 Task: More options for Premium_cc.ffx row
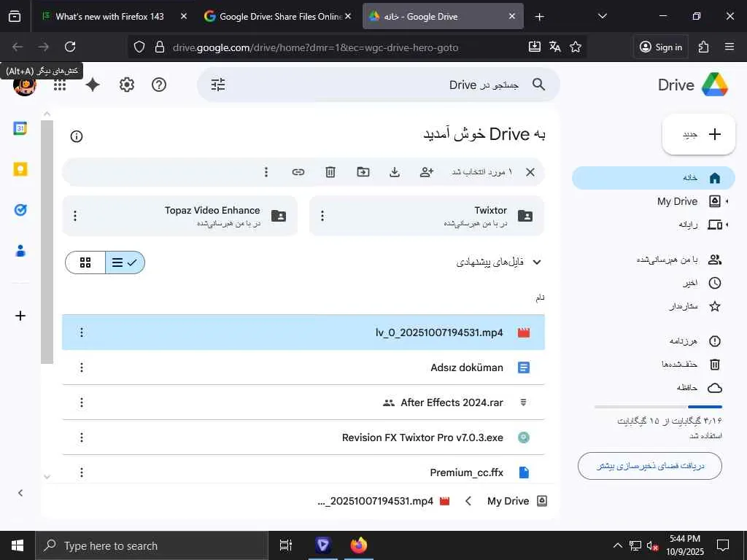click(x=82, y=472)
